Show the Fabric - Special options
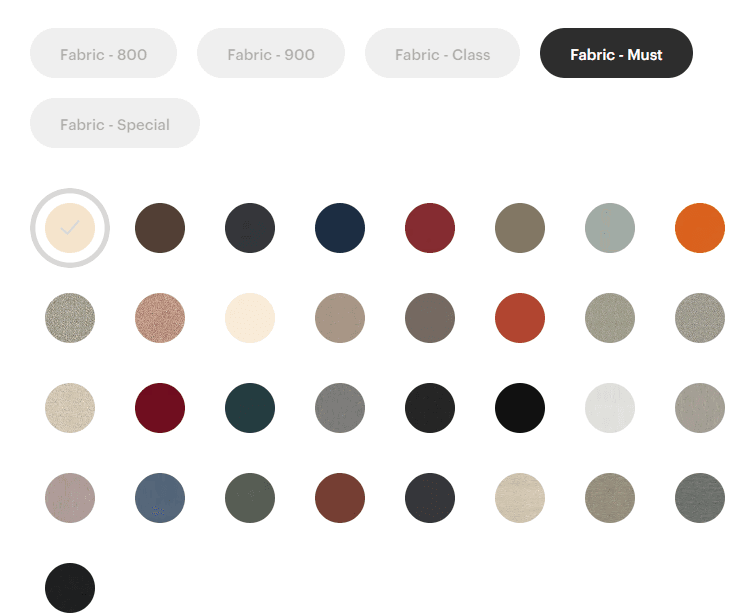The height and width of the screenshot is (616, 736). 115,124
